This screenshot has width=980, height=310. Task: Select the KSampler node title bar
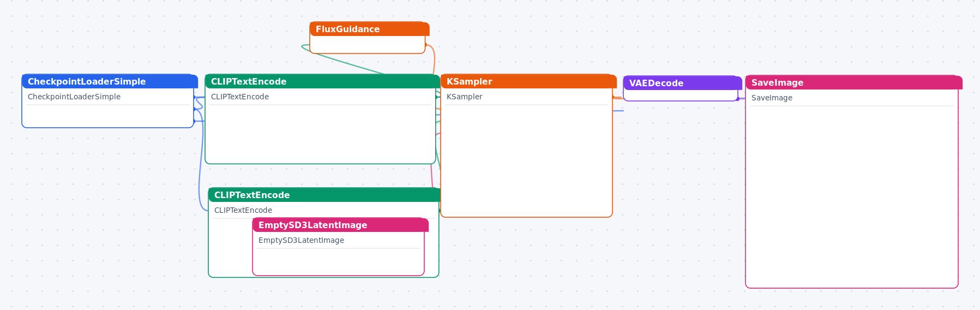coord(528,81)
